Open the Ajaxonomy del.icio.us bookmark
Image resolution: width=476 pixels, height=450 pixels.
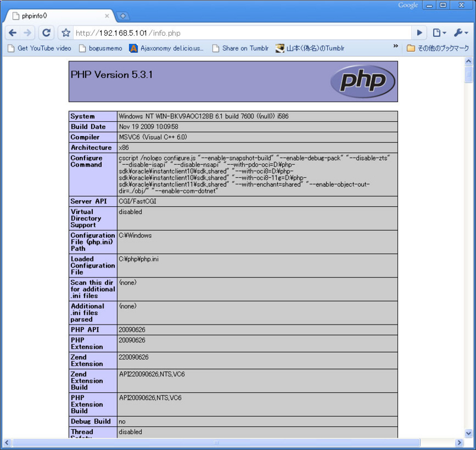point(167,48)
